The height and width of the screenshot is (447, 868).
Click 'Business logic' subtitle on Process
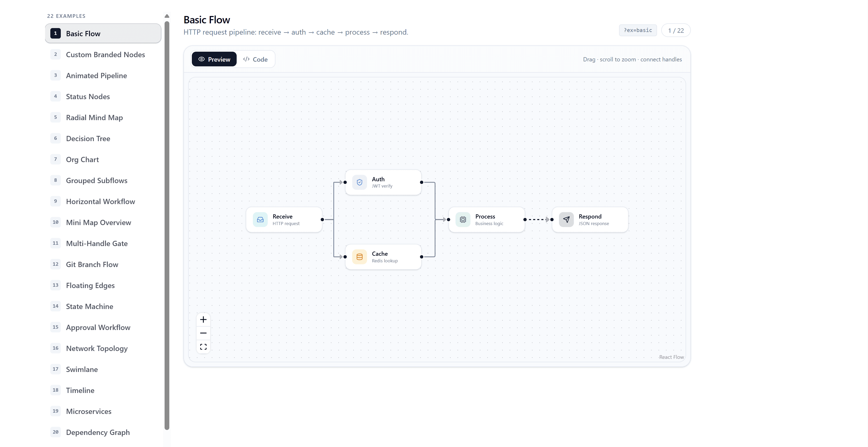click(x=489, y=223)
